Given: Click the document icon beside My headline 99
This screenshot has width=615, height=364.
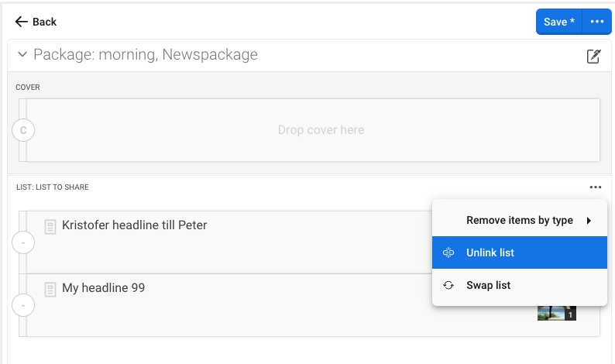Looking at the screenshot, I should point(50,290).
